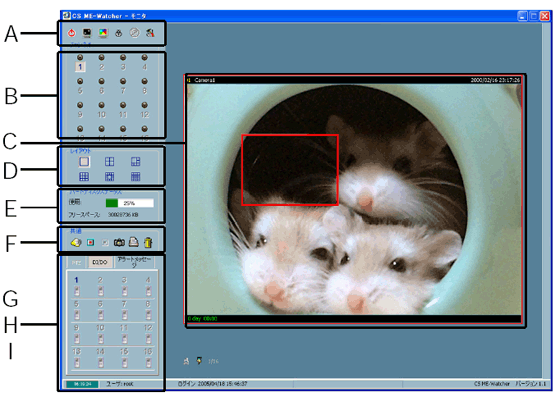560x397 pixels.
Task: Select camera channel 3
Action: click(123, 67)
